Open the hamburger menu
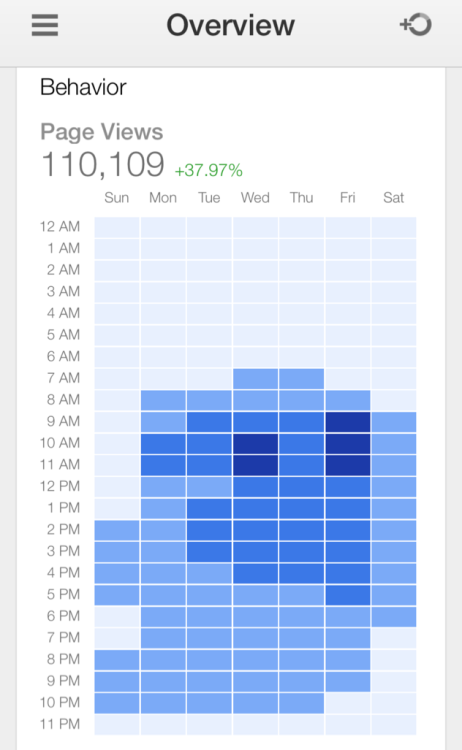Image resolution: width=462 pixels, height=750 pixels. 45,25
